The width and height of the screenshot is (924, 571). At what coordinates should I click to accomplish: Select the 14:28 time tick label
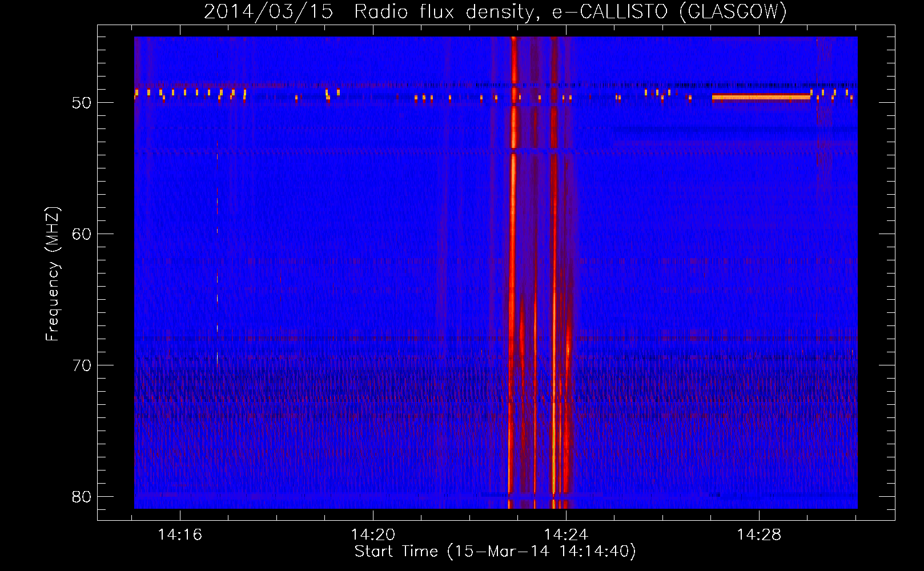[x=759, y=534]
